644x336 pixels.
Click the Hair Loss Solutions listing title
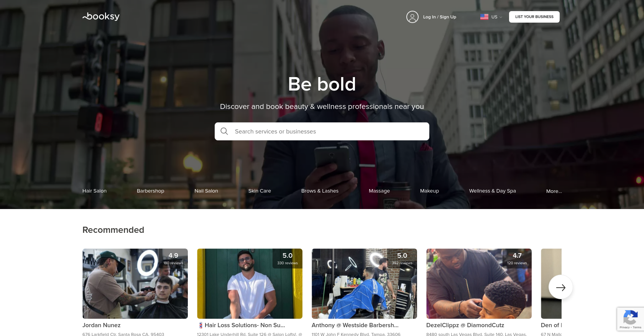tap(241, 325)
